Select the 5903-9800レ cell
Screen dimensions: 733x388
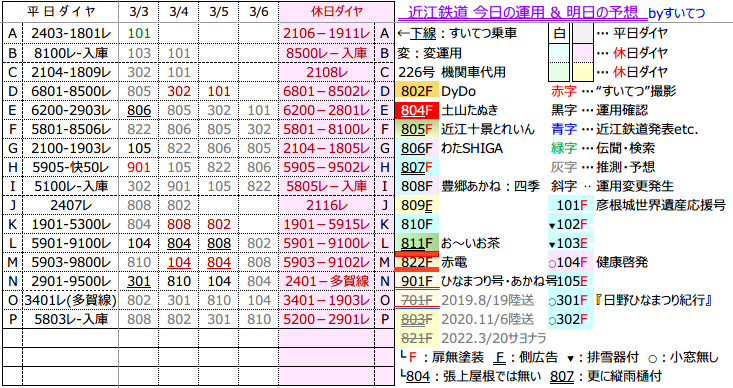coord(71,262)
